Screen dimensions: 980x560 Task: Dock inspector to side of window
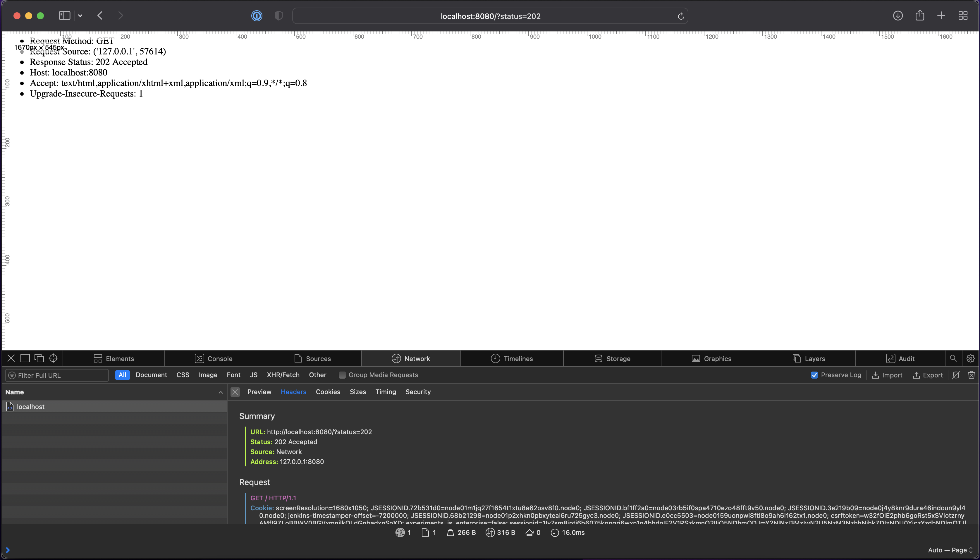coord(25,358)
